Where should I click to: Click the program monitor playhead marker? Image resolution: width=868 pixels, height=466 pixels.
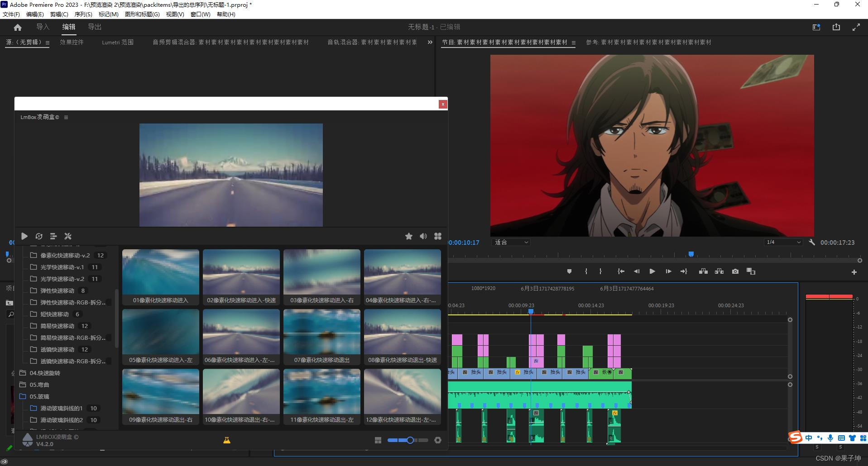(x=691, y=254)
